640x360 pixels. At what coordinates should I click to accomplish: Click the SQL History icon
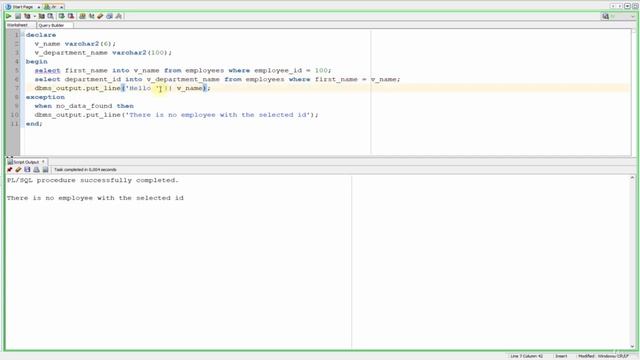[109, 16]
